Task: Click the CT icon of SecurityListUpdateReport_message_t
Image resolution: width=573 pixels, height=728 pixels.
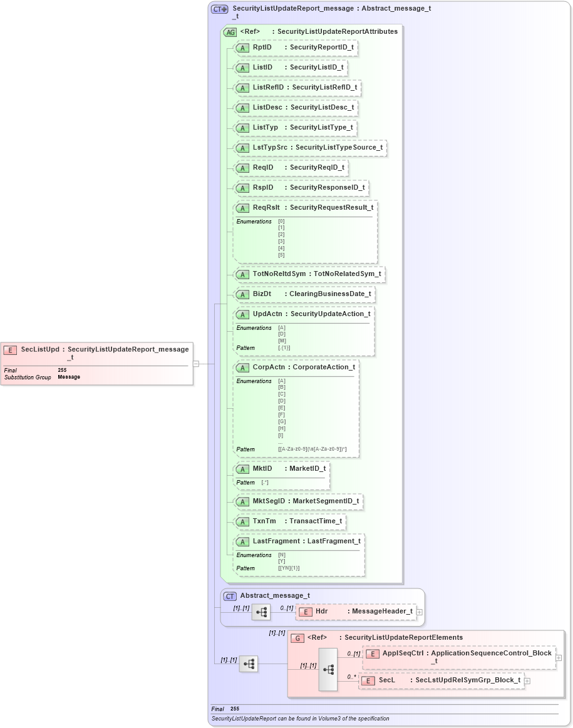Action: tap(217, 8)
